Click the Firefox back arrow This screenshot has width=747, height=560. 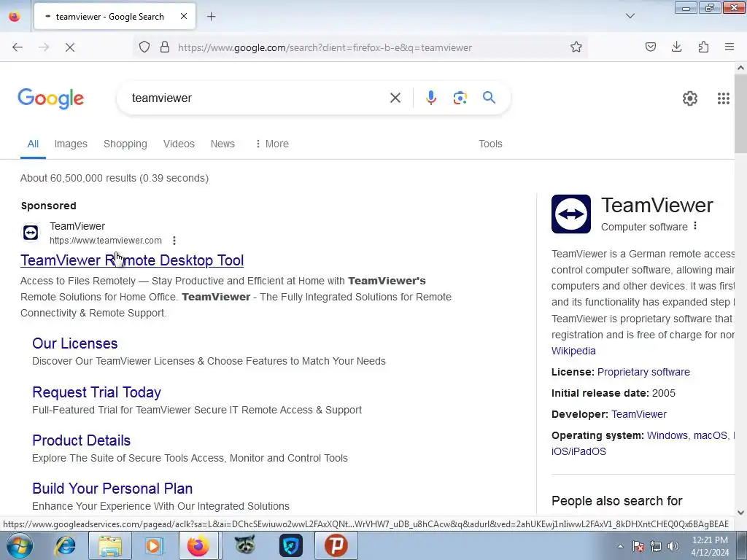tap(18, 47)
